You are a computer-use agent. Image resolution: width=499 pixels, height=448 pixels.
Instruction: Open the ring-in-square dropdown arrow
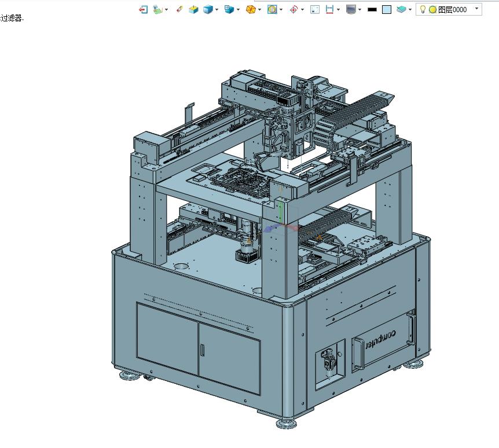[x=281, y=9]
